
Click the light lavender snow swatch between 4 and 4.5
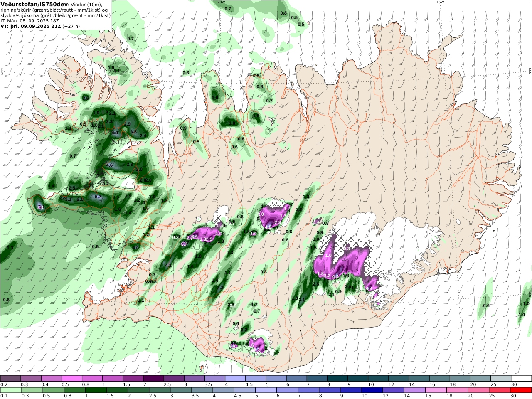(x=235, y=378)
